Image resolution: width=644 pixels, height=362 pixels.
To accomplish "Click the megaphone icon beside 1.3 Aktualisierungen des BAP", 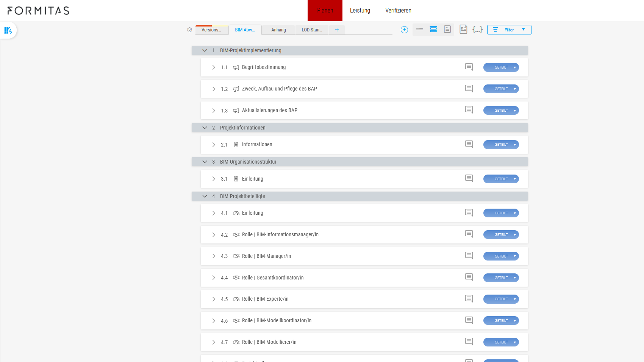I will [x=236, y=110].
